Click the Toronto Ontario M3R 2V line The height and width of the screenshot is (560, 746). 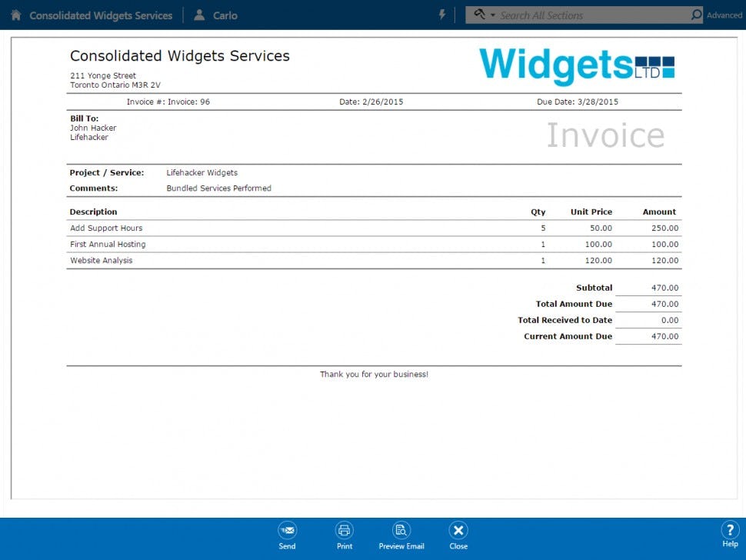pos(115,85)
